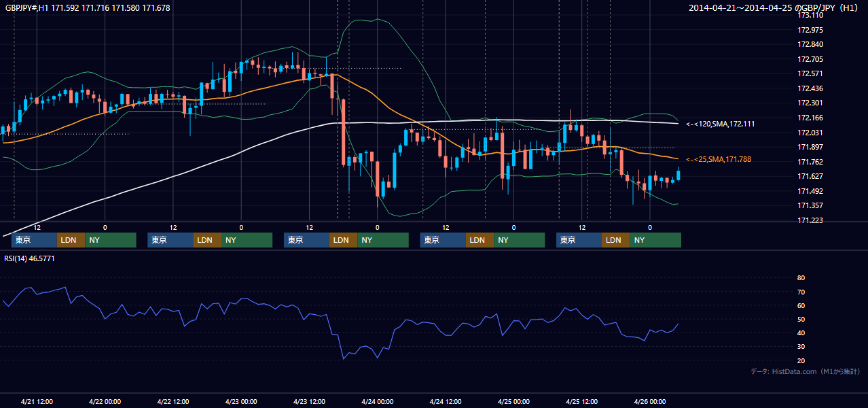
Task: Click price axis value 171.492
Action: pyautogui.click(x=810, y=191)
